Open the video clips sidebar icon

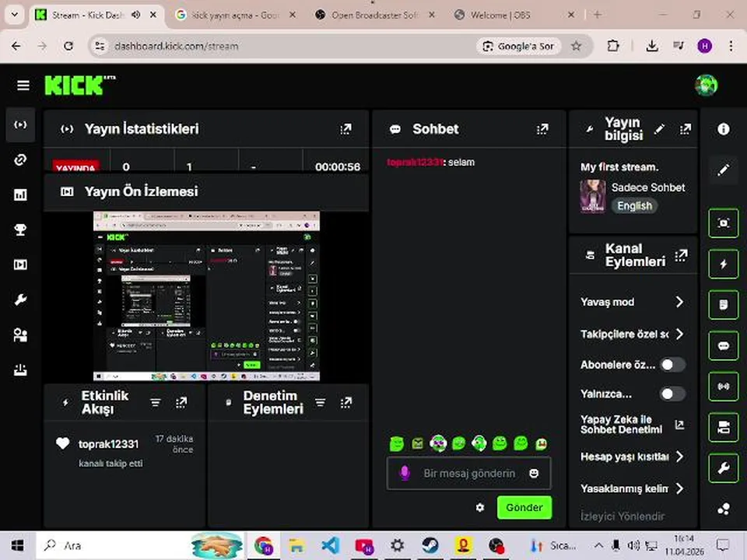point(20,264)
